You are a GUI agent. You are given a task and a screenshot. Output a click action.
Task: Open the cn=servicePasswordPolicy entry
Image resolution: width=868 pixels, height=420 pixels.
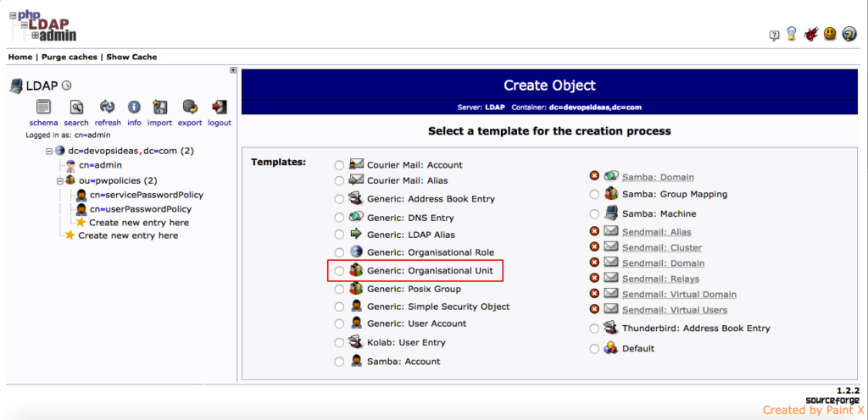pos(146,195)
